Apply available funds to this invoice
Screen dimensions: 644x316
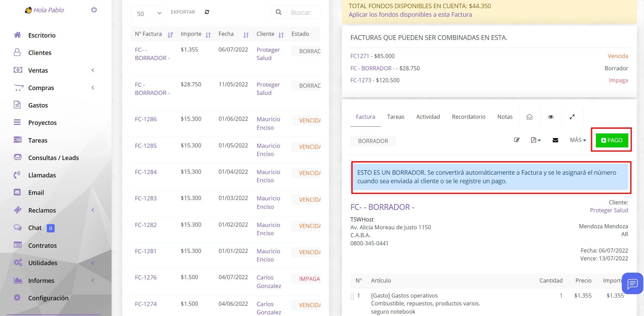(x=410, y=15)
